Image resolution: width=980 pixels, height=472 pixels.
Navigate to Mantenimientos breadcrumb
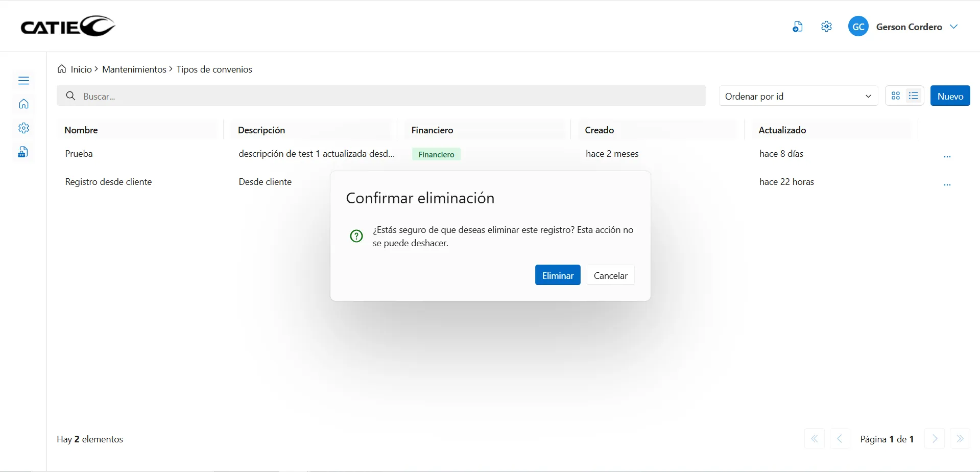click(x=134, y=69)
